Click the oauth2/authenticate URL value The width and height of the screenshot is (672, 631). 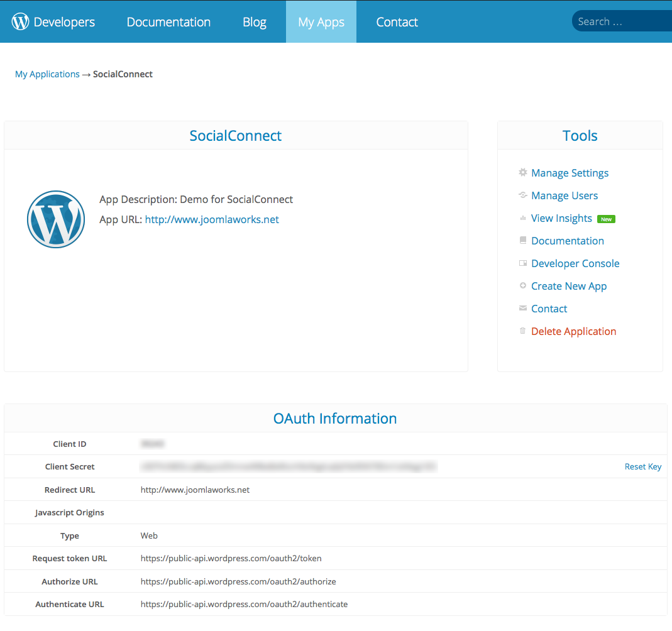[245, 604]
